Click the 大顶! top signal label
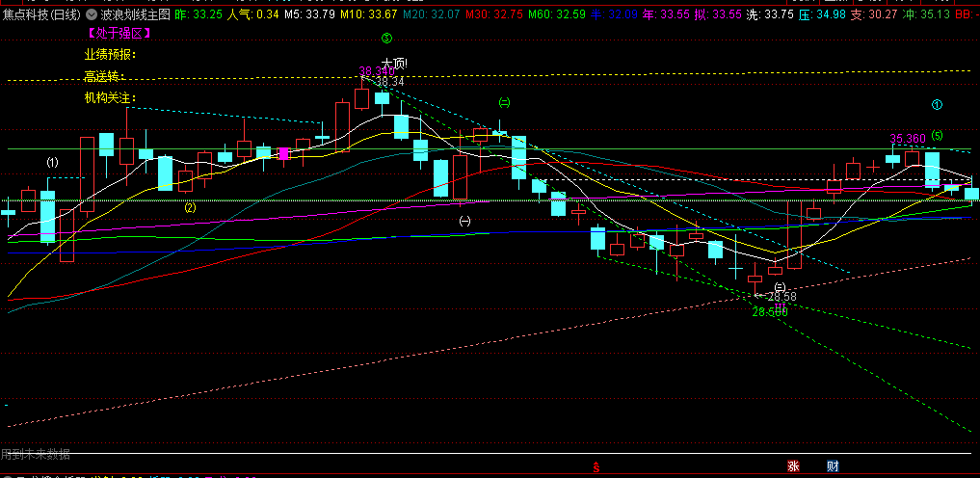The width and height of the screenshot is (980, 478). click(394, 63)
